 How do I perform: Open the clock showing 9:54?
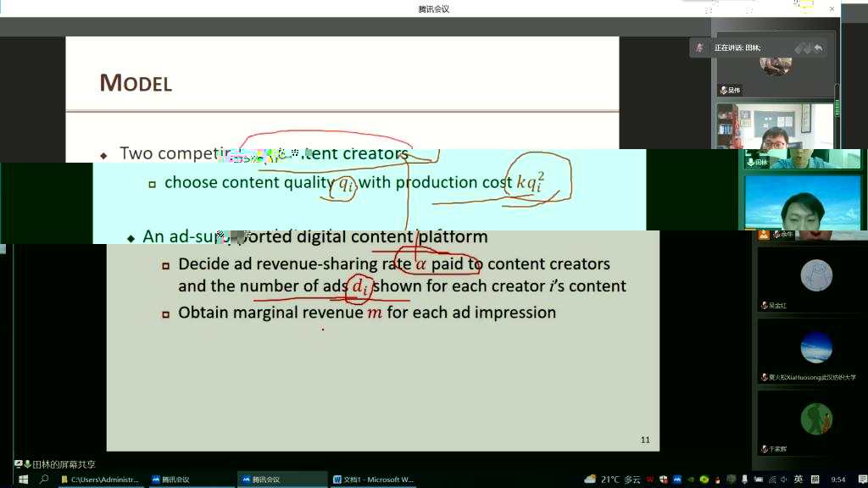pos(838,480)
